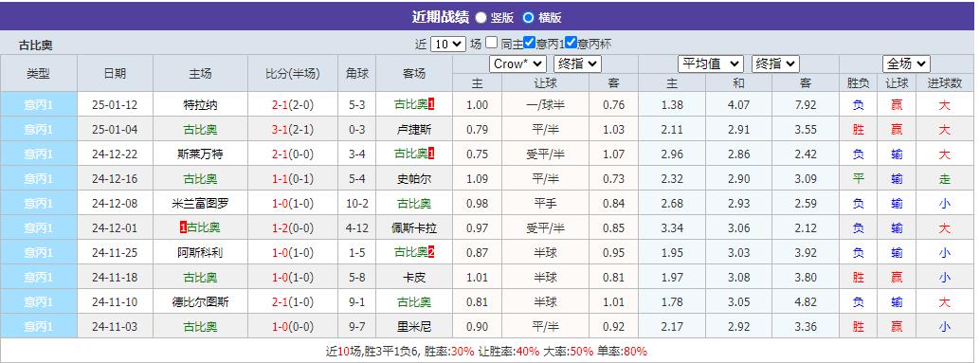Click the 比分(半场) column header
This screenshot has height=363, width=980.
(293, 73)
